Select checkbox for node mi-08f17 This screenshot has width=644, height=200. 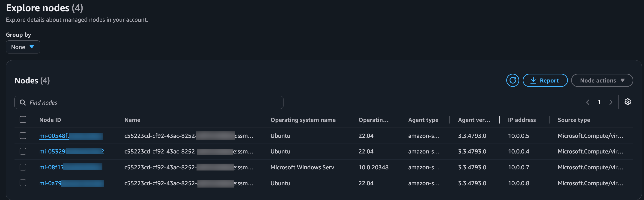23,167
